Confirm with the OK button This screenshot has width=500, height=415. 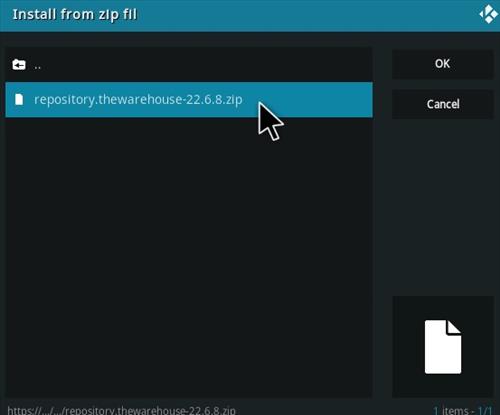pyautogui.click(x=443, y=64)
